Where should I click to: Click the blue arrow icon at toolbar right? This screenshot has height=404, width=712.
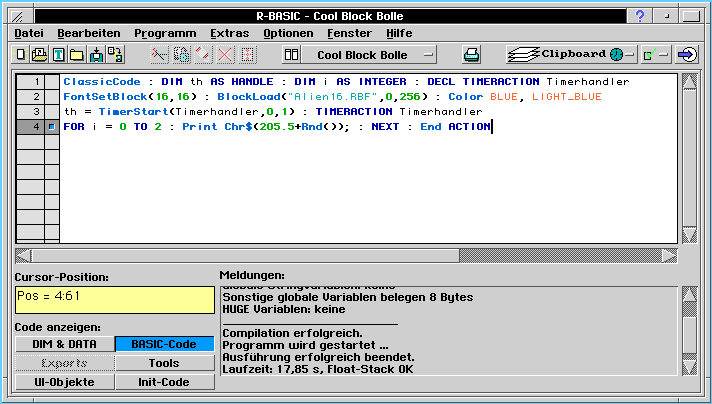click(x=687, y=54)
